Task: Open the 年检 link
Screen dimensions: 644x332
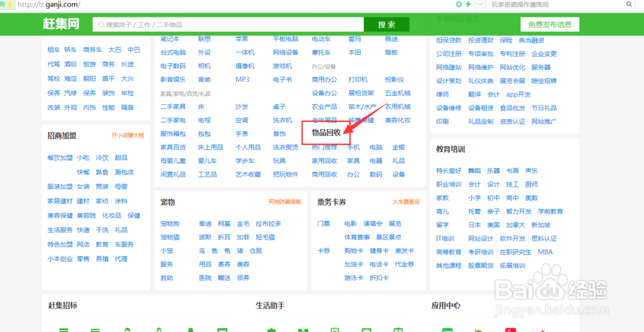Action: pos(128,93)
